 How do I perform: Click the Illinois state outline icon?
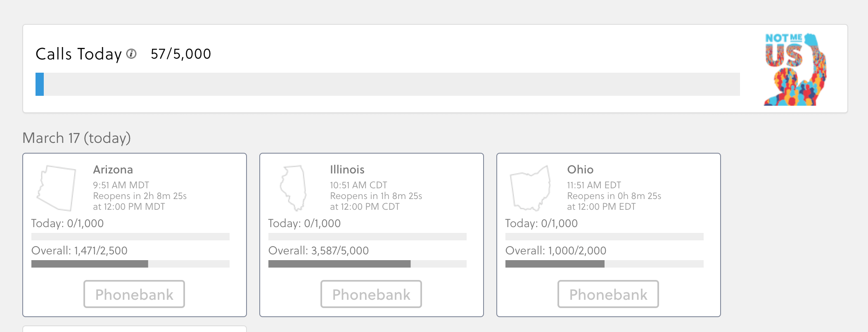pyautogui.click(x=293, y=188)
